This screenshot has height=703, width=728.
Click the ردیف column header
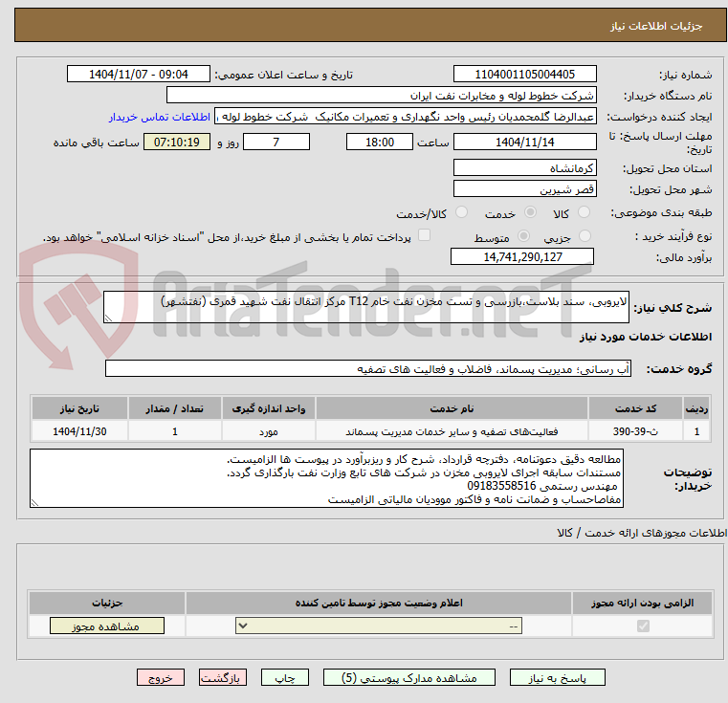(x=696, y=408)
